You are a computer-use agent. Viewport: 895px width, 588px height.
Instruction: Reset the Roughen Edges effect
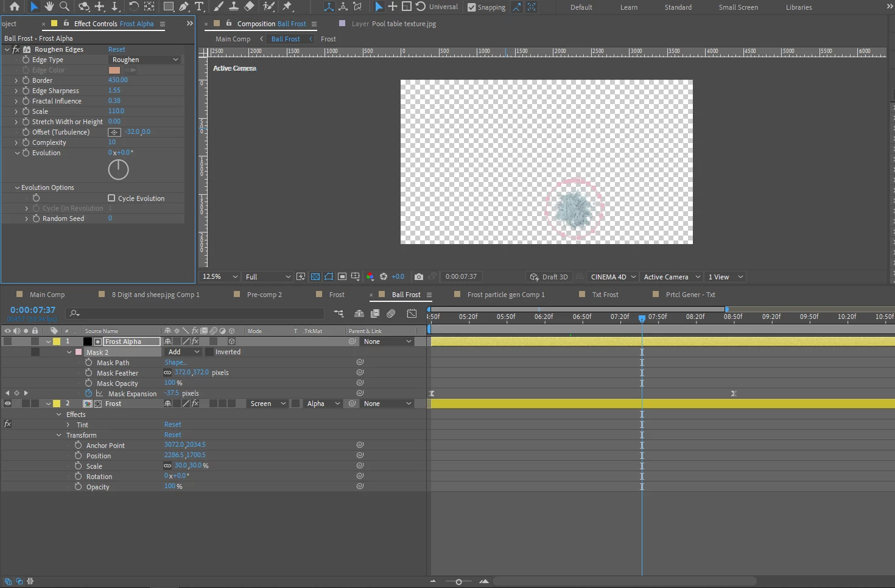click(116, 49)
